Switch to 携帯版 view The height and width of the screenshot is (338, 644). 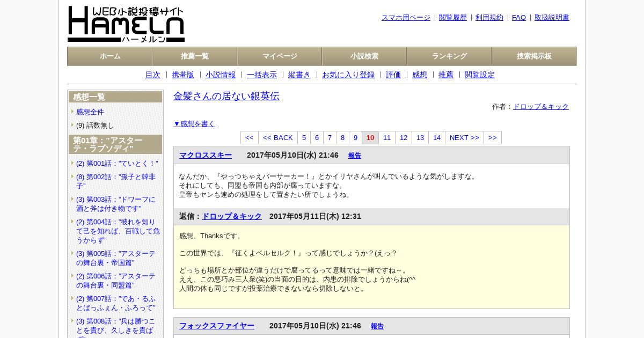(x=183, y=75)
